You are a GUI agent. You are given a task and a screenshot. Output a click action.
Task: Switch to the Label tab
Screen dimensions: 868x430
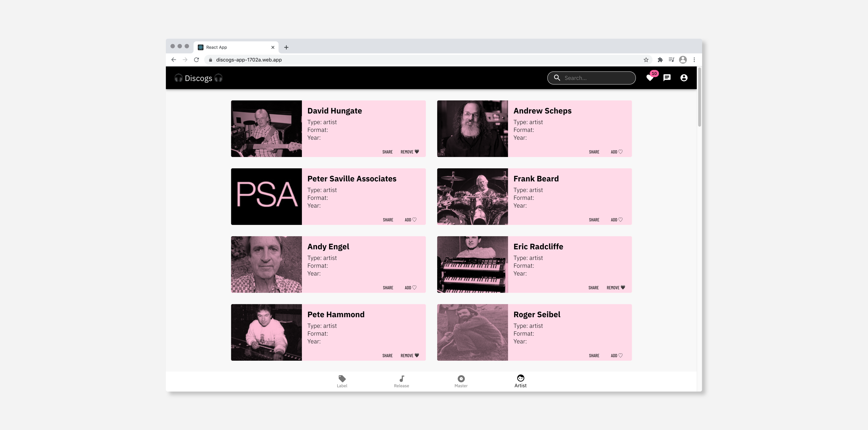342,381
